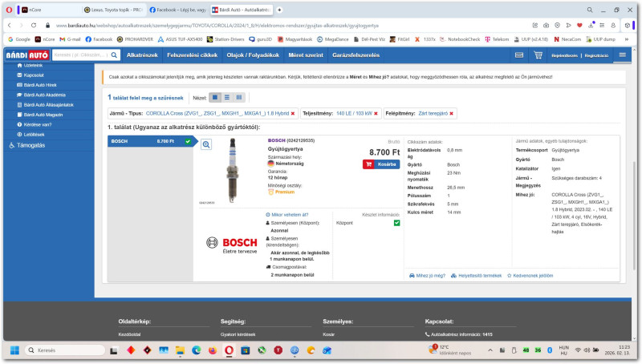
Task: Open PROHARDVER bookmark
Action: point(135,39)
